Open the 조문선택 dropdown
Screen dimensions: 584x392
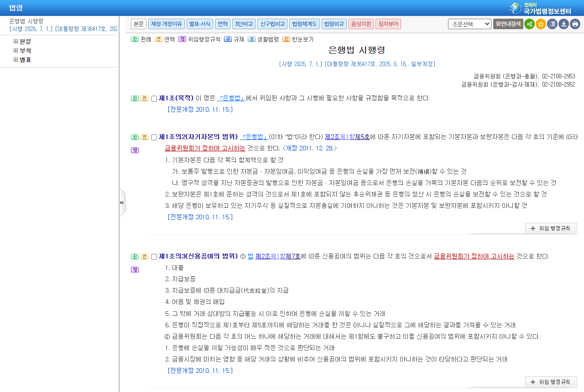469,24
